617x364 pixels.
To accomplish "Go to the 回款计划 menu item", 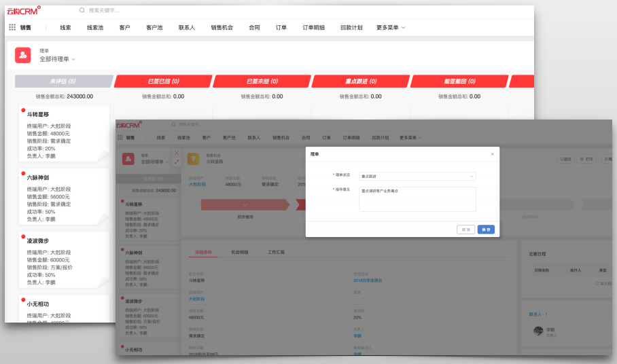I will (350, 28).
